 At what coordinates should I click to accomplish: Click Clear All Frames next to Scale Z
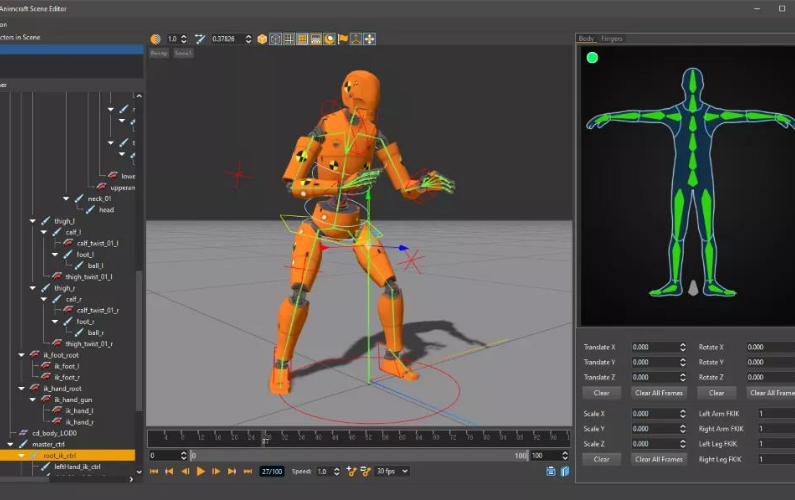tap(658, 459)
